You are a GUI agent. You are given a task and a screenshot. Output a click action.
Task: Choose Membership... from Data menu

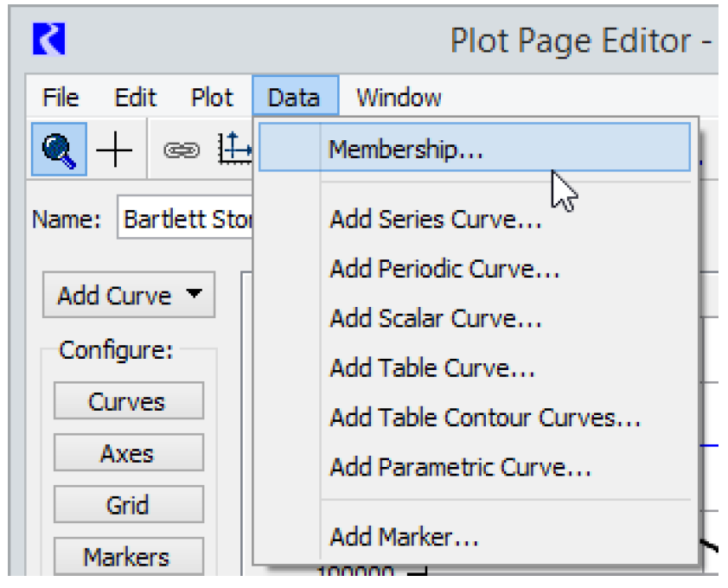point(406,150)
